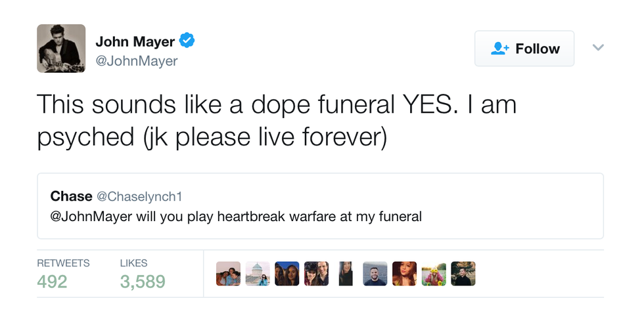Open John Mayer's profile picture
Screen dimensions: 644x311
[x=61, y=49]
